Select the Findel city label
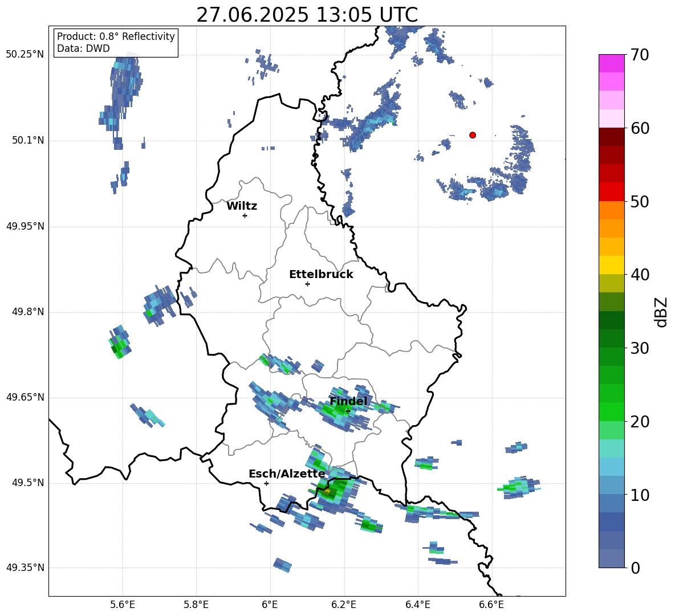Screen dimensions: 675x616 pos(348,401)
